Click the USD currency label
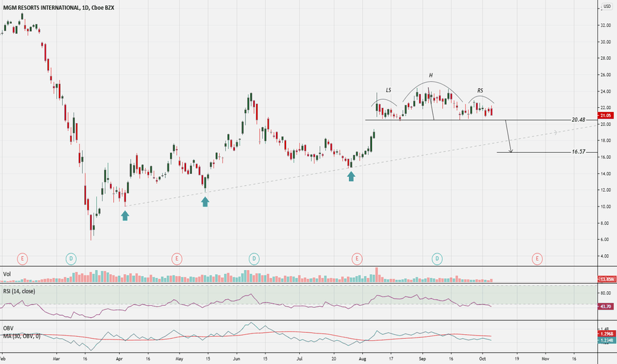This screenshot has width=617, height=364. [x=607, y=7]
